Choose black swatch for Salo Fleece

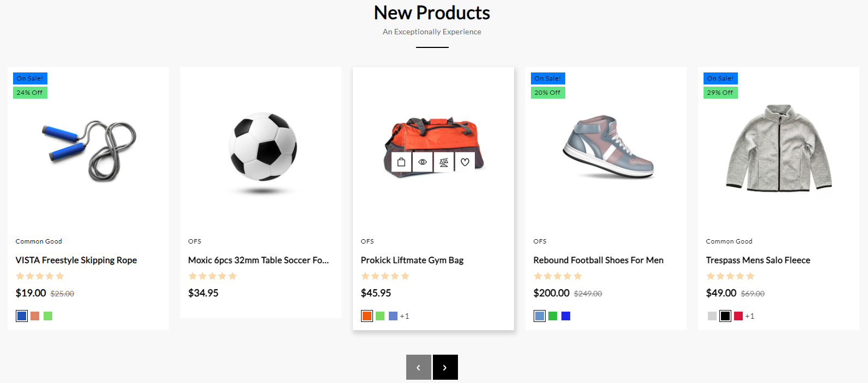[x=725, y=316]
